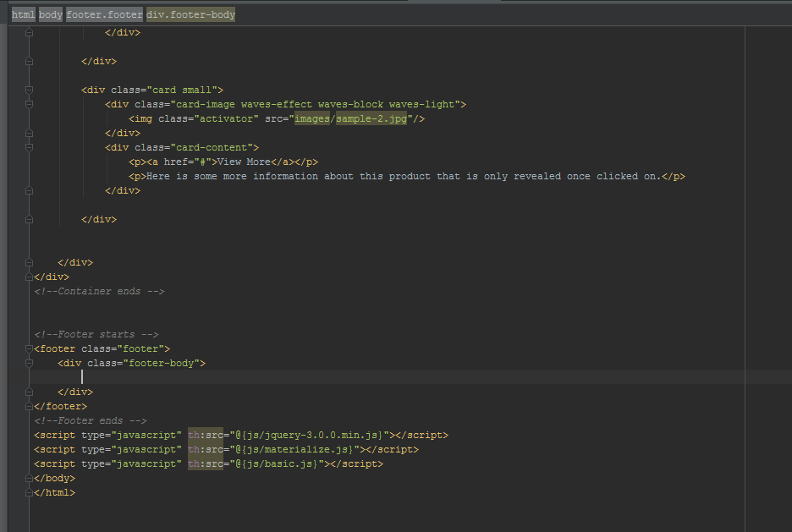The height and width of the screenshot is (532, 792).
Task: Click the View More anchor text
Action: (x=247, y=162)
